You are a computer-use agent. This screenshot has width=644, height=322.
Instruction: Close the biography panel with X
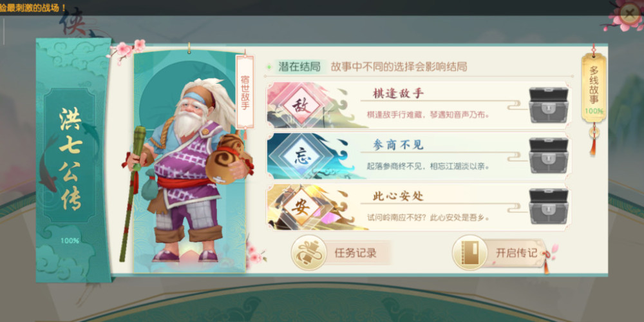point(629,13)
